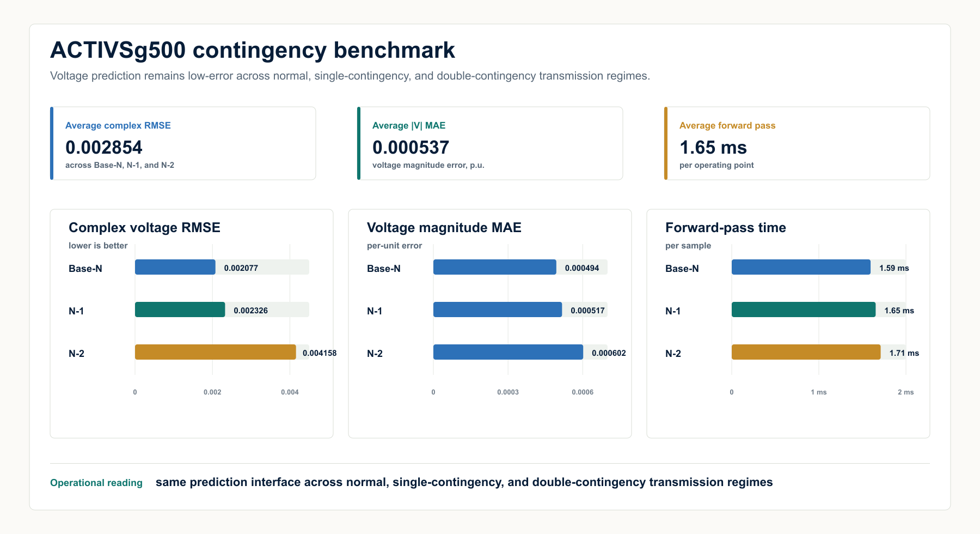Click the 0.000537 MAE value

coord(411,147)
